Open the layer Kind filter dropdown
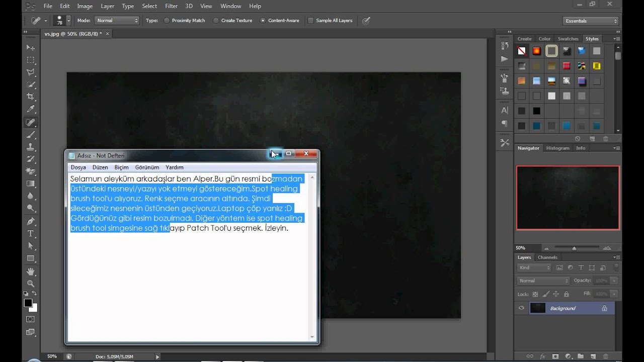This screenshot has height=362, width=644. point(534,268)
